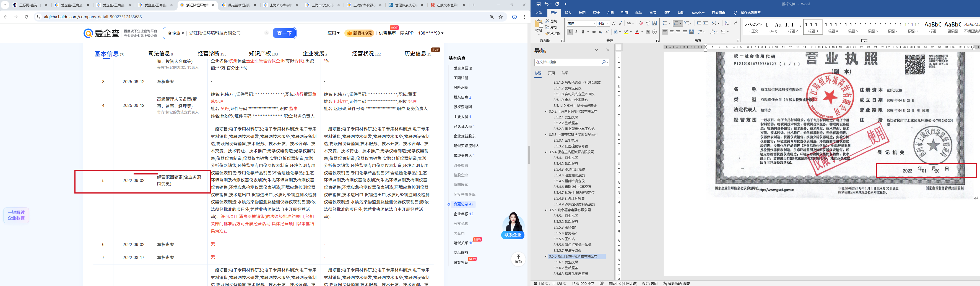Save the document with the floppy icon
This screenshot has height=286, width=980.
(538, 4)
